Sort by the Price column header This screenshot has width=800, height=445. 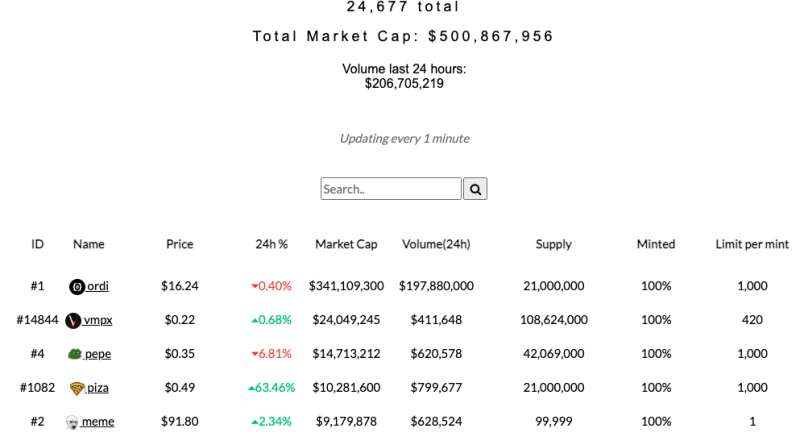tap(180, 244)
